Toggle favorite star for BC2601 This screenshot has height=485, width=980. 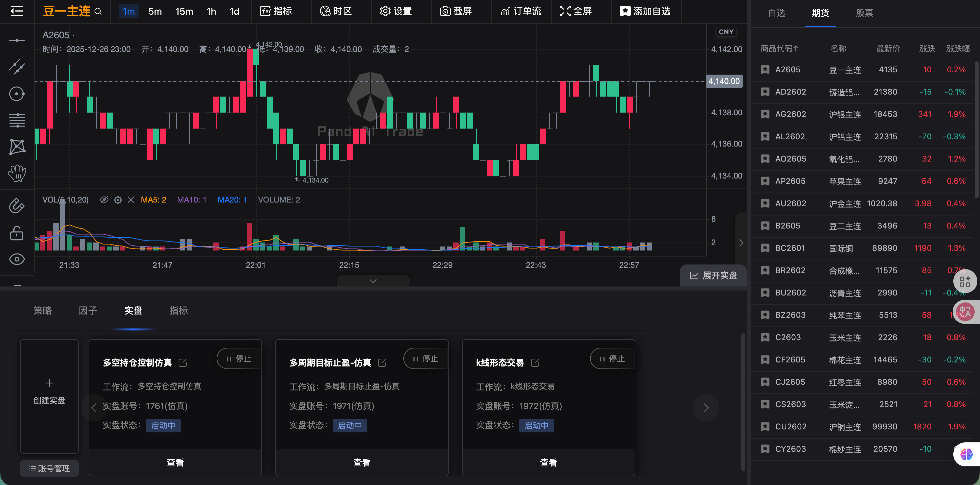(x=765, y=248)
